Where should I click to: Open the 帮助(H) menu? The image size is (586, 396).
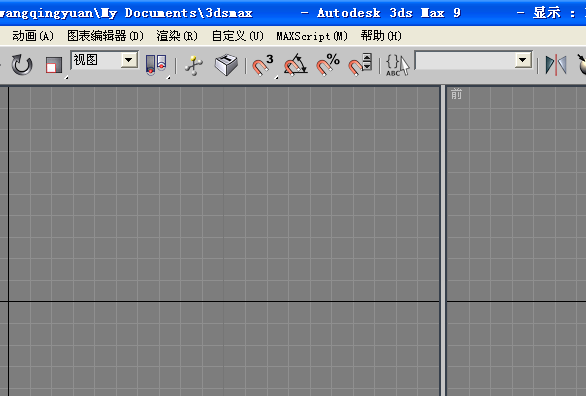point(381,36)
